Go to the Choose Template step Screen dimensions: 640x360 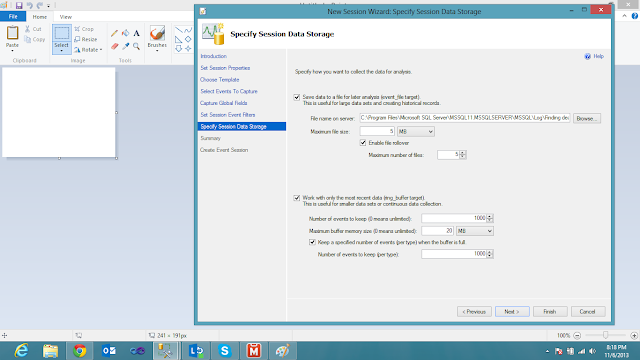pos(220,80)
